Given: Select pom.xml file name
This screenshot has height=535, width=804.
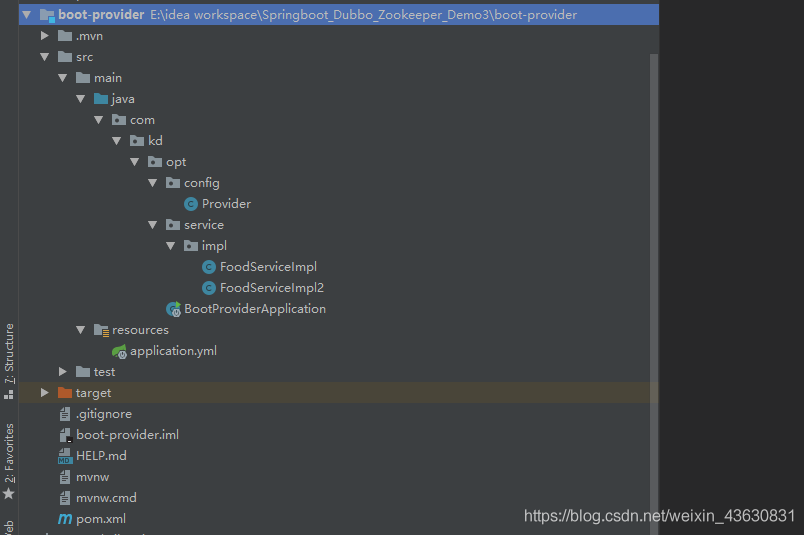Looking at the screenshot, I should tap(101, 519).
